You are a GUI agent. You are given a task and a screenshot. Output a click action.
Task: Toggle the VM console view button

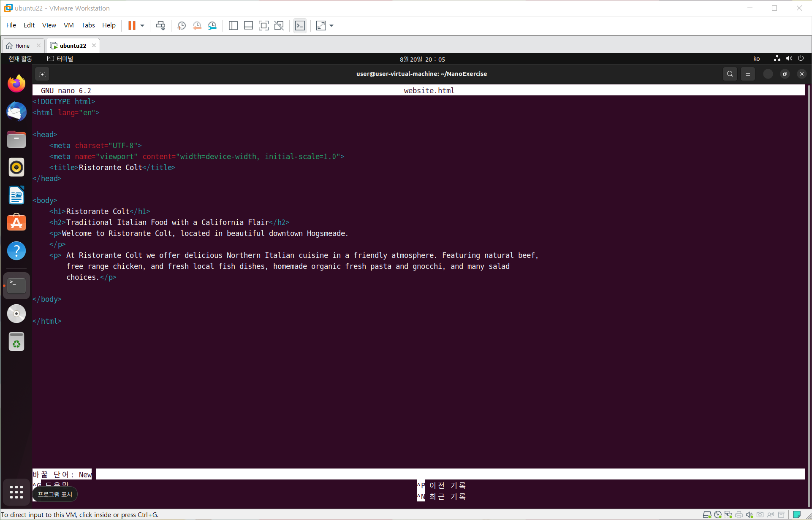[x=300, y=26]
